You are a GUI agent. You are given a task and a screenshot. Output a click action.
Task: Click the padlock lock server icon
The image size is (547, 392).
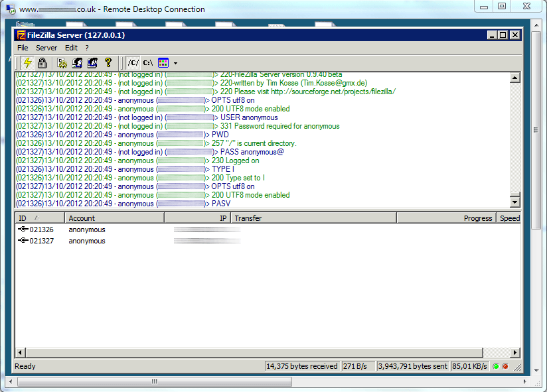42,63
